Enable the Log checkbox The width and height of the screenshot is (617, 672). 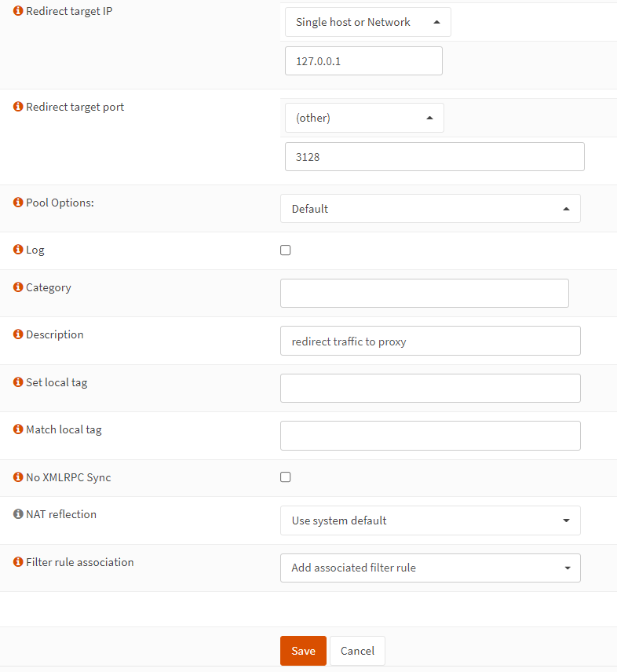coord(286,250)
